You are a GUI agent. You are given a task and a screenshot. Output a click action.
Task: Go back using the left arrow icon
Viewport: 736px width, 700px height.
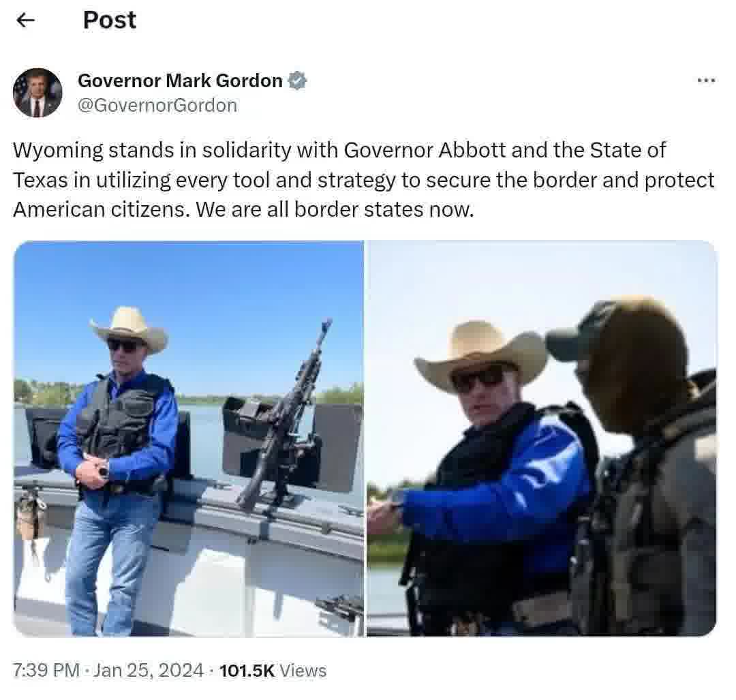point(25,20)
